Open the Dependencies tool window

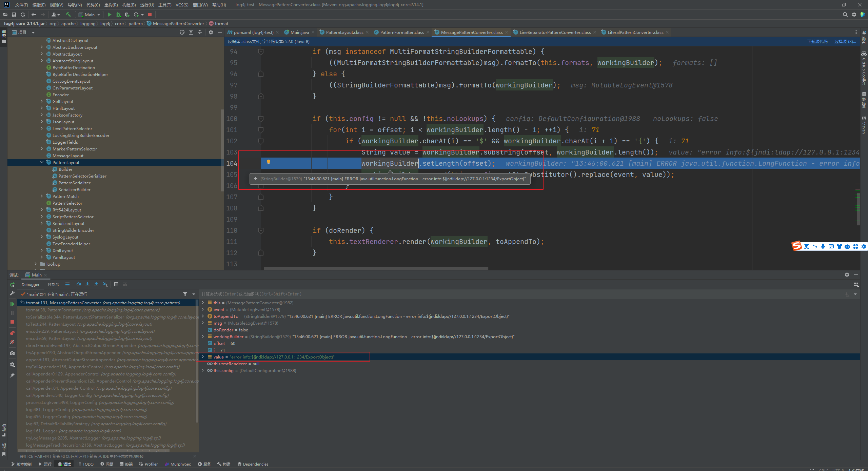[253, 464]
